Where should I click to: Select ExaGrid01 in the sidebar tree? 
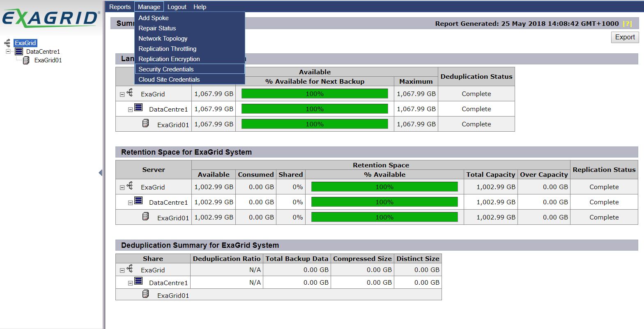click(48, 60)
